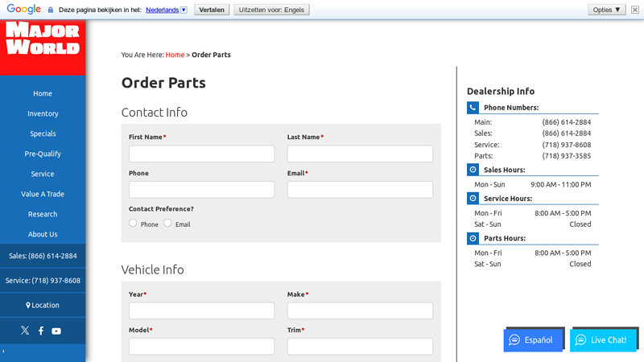Click the Order Parts breadcrumb text
This screenshot has height=362, width=644.
211,55
